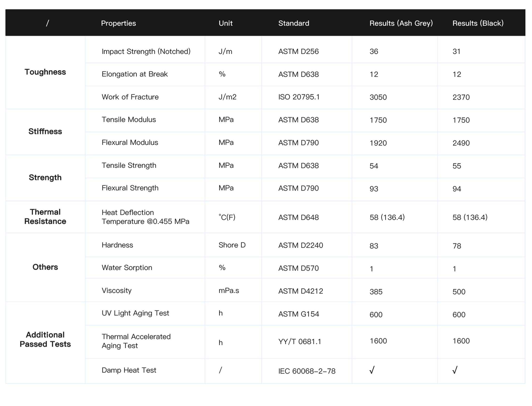Click the ISO 20795.1 standard cell
This screenshot has width=532, height=406.
point(299,97)
